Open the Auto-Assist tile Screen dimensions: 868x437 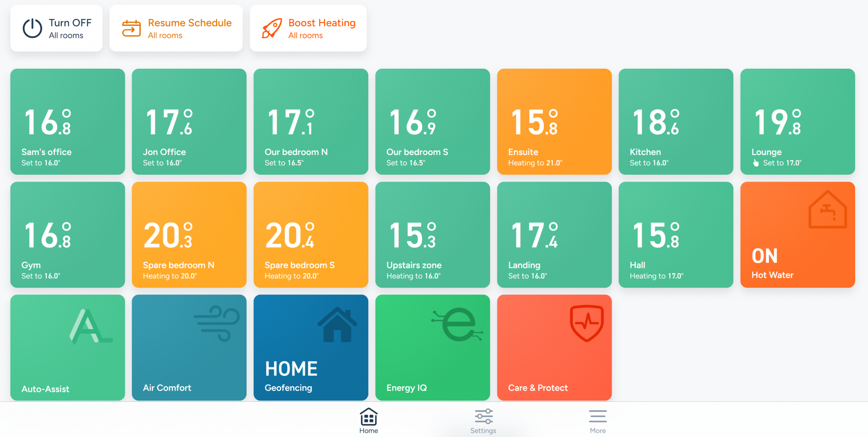pos(68,347)
